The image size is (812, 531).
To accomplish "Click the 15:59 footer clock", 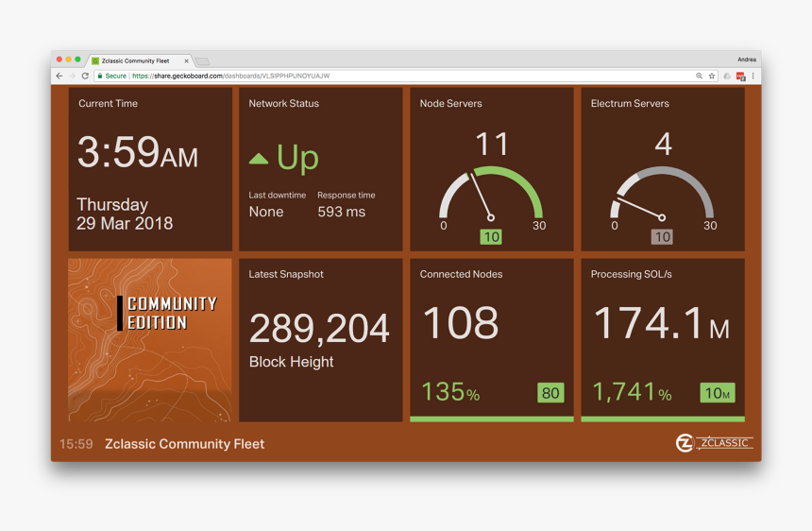I will coord(76,444).
